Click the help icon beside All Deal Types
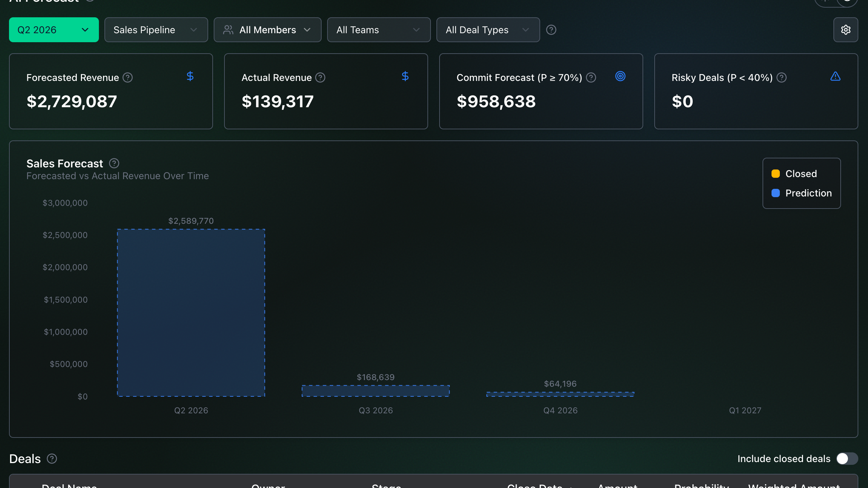This screenshot has width=868, height=488. (x=551, y=30)
